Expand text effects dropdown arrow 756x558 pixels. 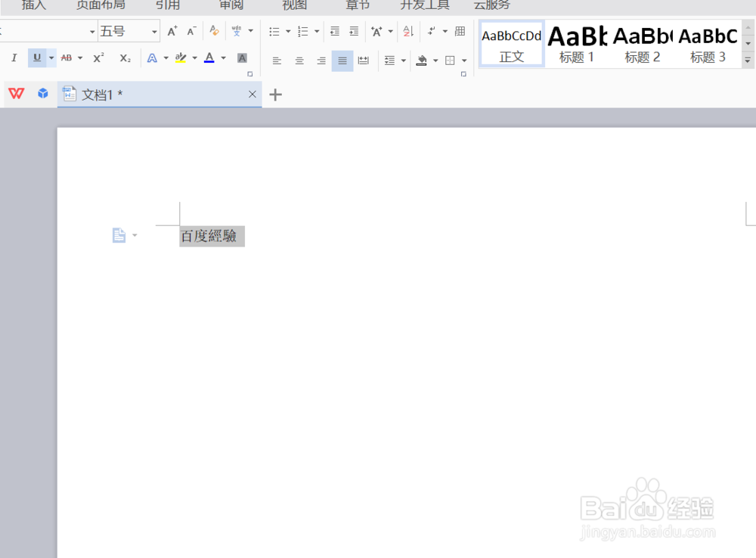pos(166,58)
